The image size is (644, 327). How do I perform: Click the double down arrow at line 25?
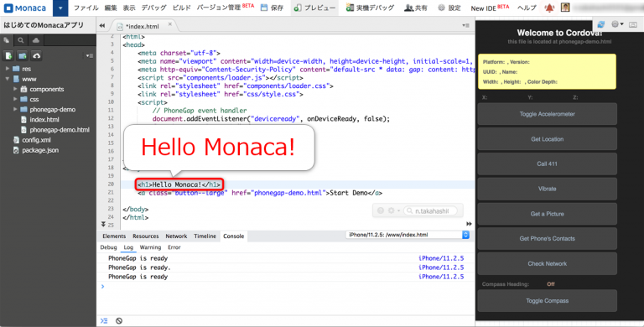pyautogui.click(x=103, y=224)
